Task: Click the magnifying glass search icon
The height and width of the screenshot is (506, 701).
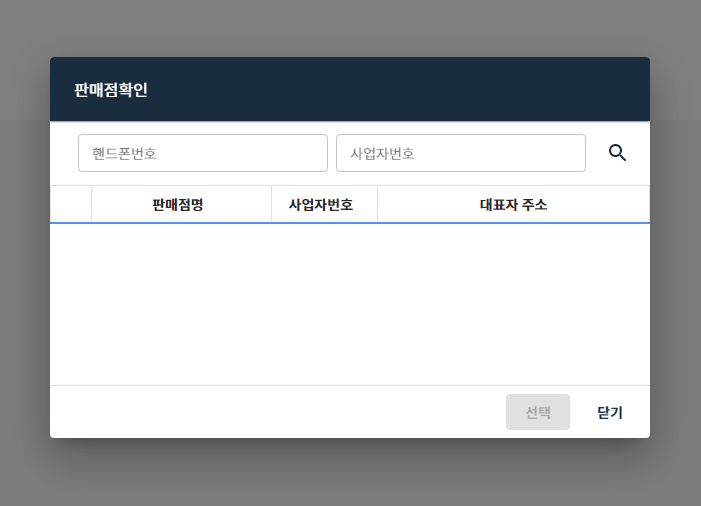Action: [617, 153]
